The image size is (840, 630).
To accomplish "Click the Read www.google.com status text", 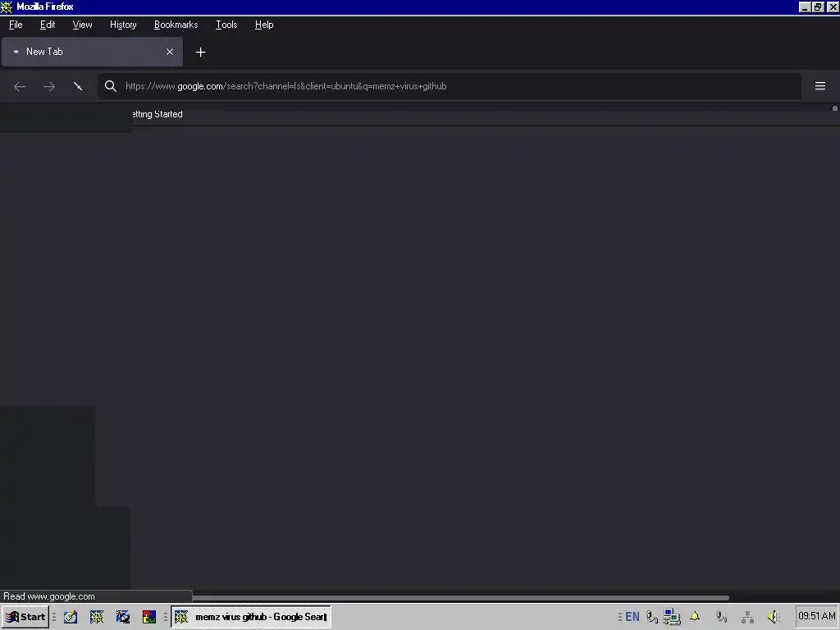I will coord(48,596).
